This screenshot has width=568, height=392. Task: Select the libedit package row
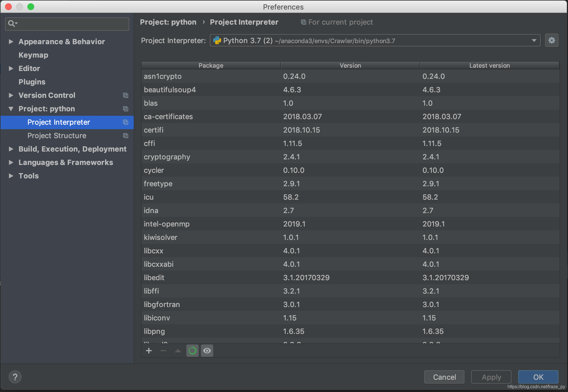click(350, 278)
